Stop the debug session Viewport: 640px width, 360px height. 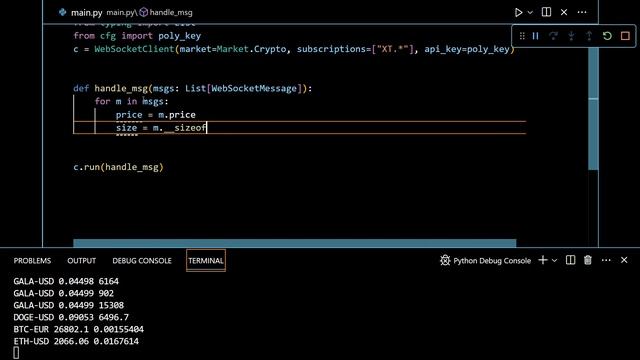pos(625,36)
